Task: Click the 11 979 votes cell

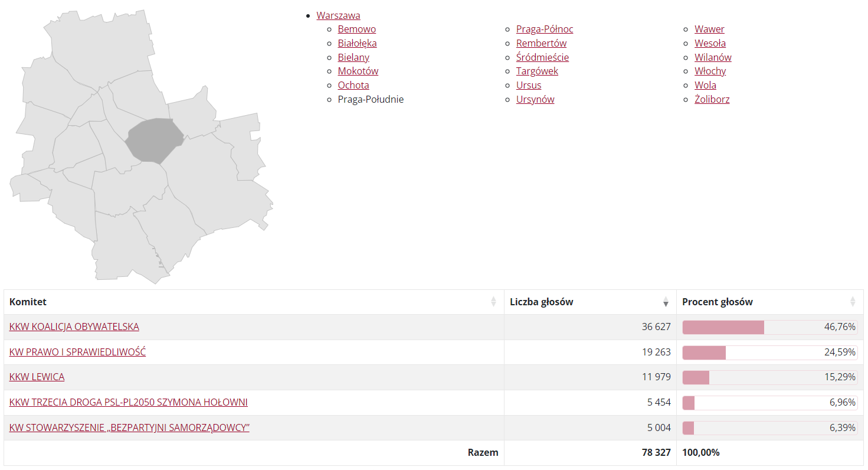Action: pos(590,377)
